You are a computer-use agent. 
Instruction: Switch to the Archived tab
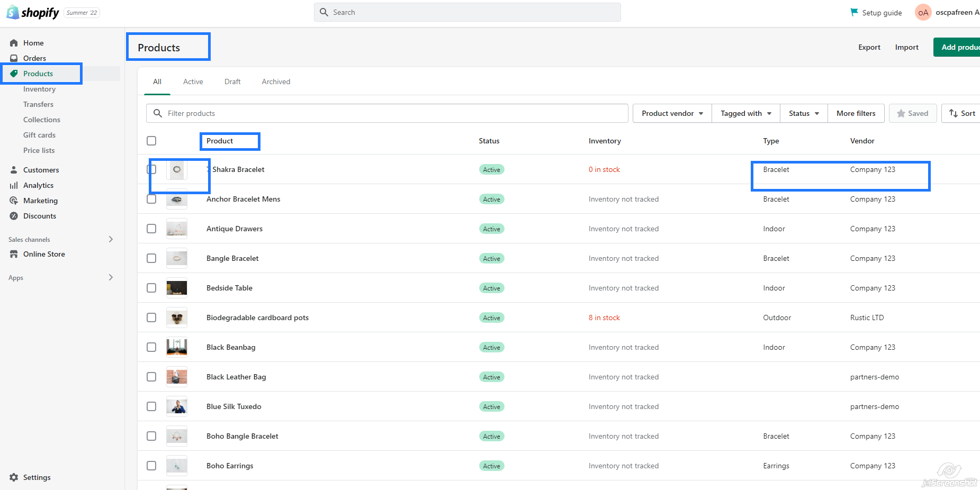pos(276,81)
